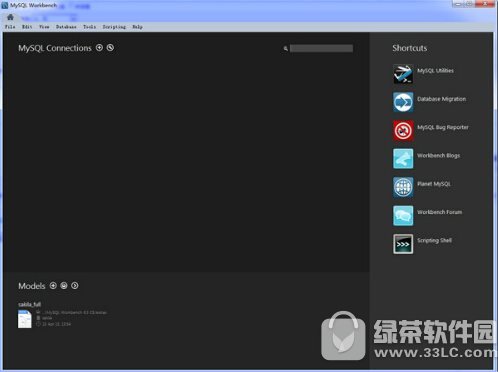Show more model options arrow icon
This screenshot has width=498, height=372.
coord(75,285)
